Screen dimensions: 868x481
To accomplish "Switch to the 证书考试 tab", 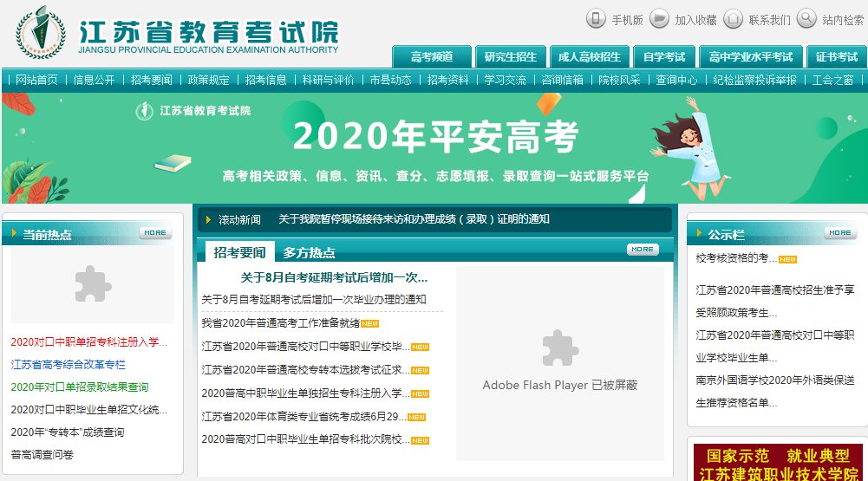I will (837, 56).
